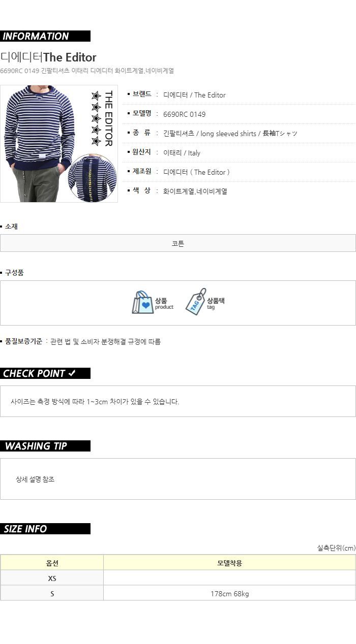Click the 색상 color value text
The image size is (356, 644).
[195, 191]
